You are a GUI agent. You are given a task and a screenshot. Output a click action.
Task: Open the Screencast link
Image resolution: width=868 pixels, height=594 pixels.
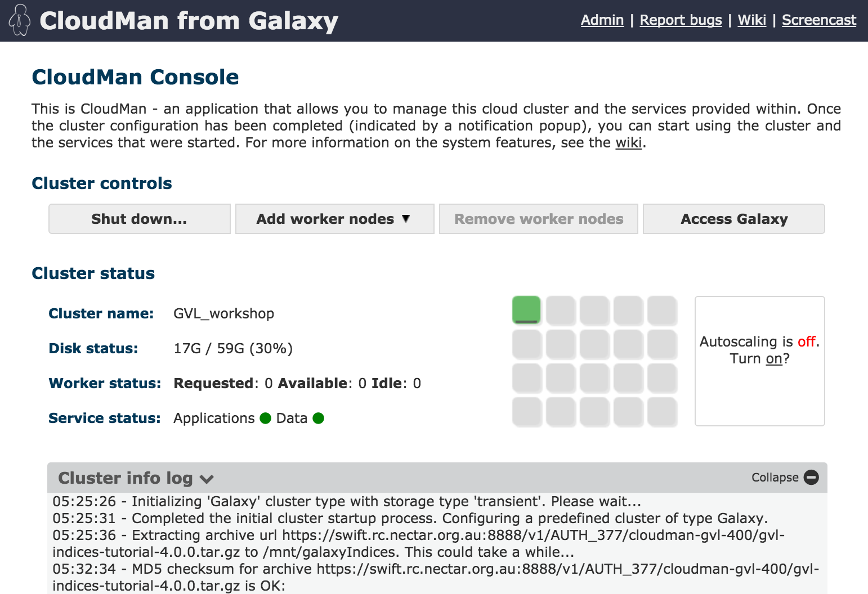point(819,20)
